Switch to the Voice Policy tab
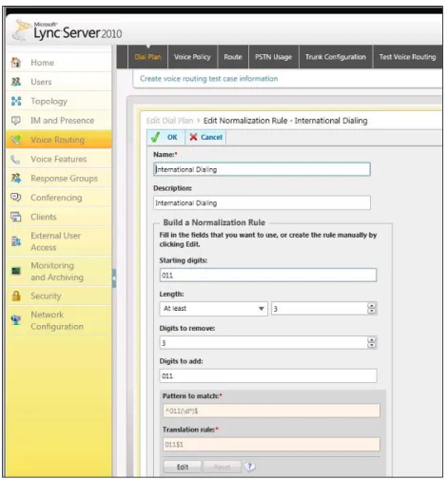 click(x=192, y=57)
